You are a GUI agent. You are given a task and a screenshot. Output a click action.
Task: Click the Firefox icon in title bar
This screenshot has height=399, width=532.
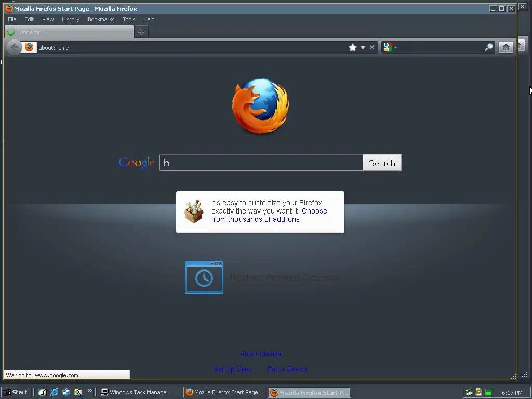[x=9, y=8]
